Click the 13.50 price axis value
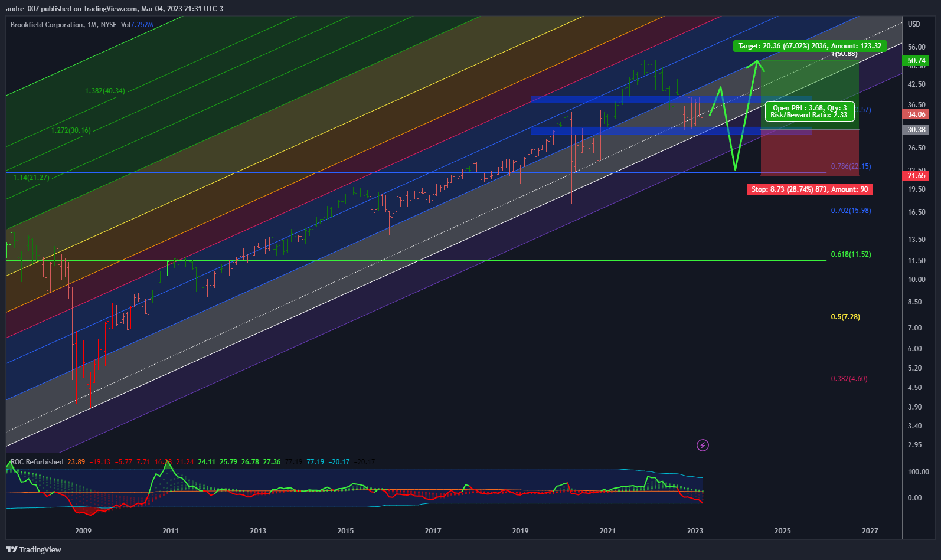This screenshot has height=560, width=941. (917, 240)
